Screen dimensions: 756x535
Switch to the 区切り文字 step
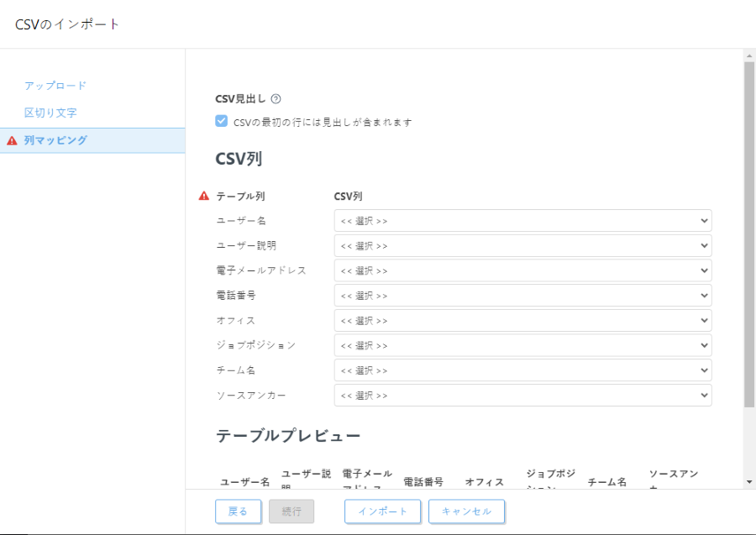click(52, 113)
